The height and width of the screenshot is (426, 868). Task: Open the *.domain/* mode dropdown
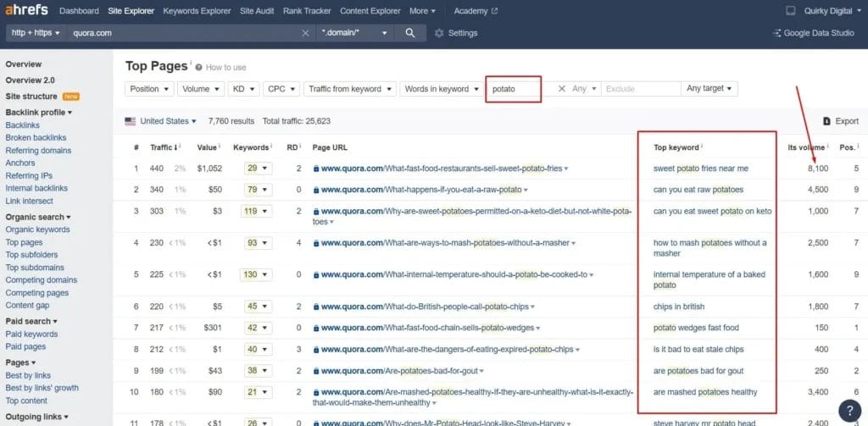point(354,33)
